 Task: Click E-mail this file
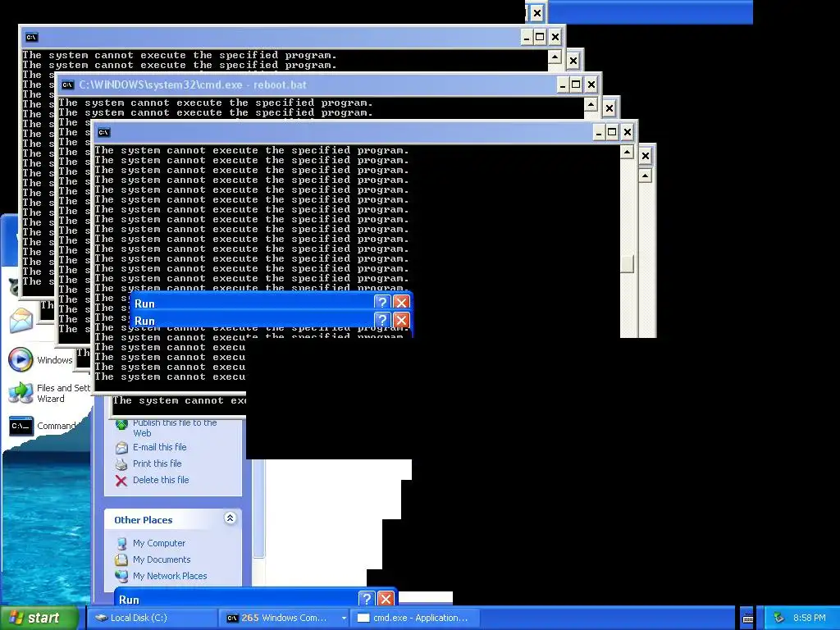point(160,447)
